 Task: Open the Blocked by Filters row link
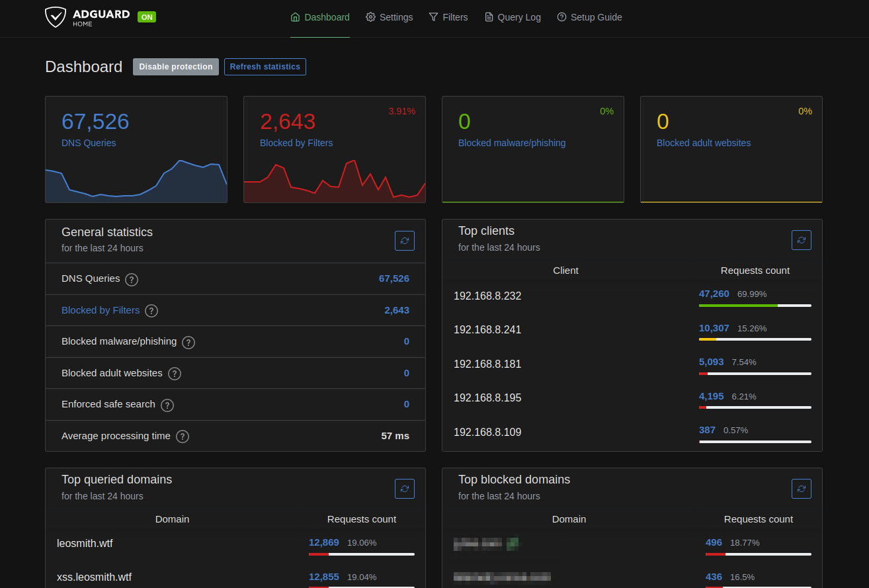pyautogui.click(x=101, y=310)
